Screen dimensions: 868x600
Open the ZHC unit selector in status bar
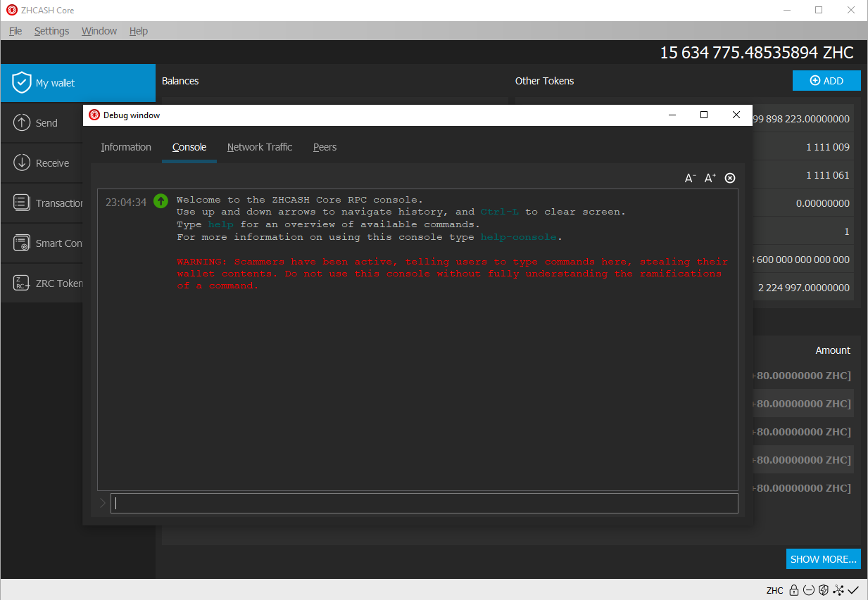point(774,590)
